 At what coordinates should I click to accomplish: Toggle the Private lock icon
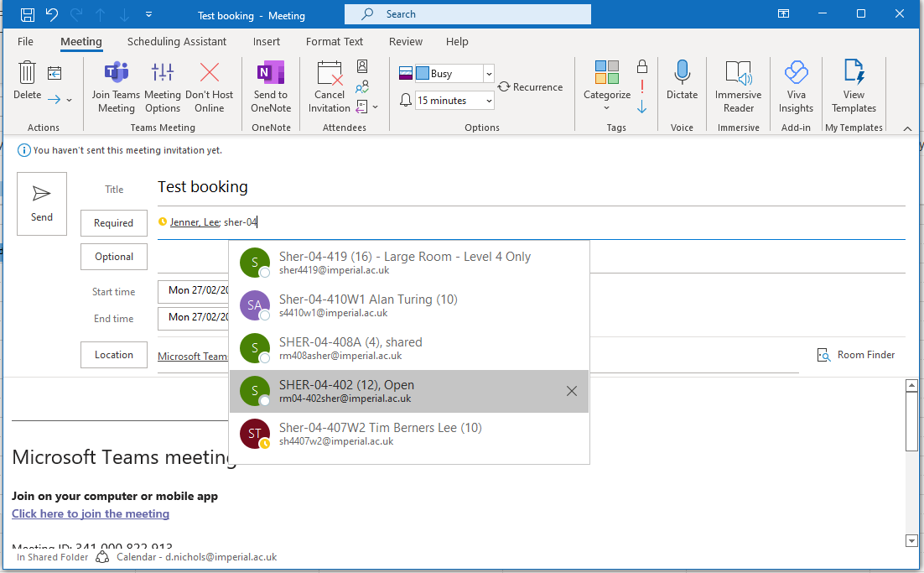tap(641, 66)
